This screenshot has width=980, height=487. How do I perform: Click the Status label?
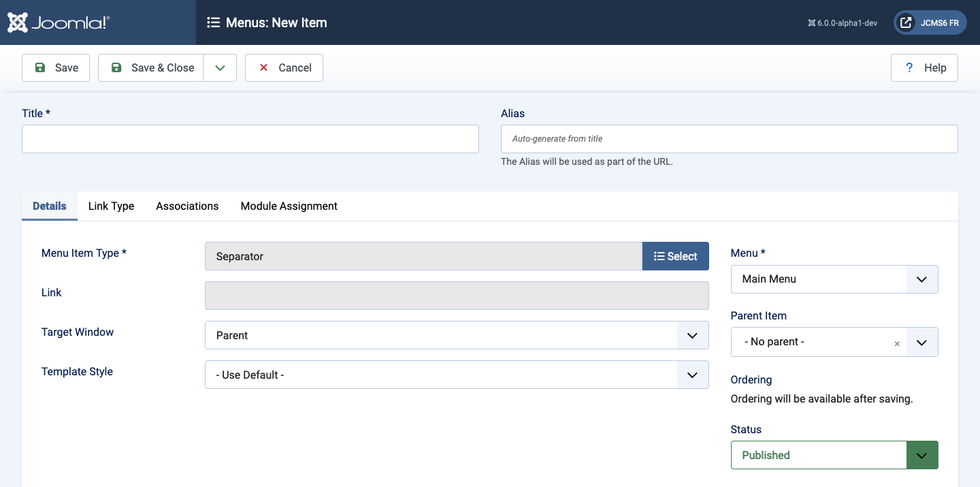coord(746,429)
